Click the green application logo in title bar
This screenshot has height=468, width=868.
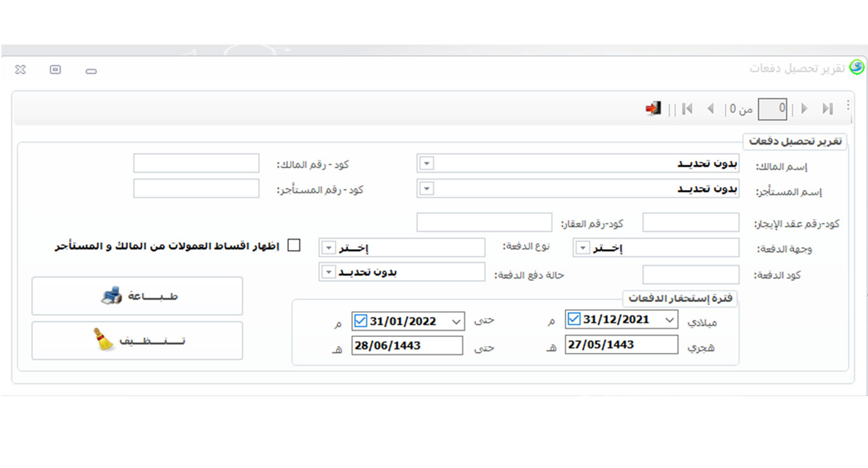tap(857, 67)
